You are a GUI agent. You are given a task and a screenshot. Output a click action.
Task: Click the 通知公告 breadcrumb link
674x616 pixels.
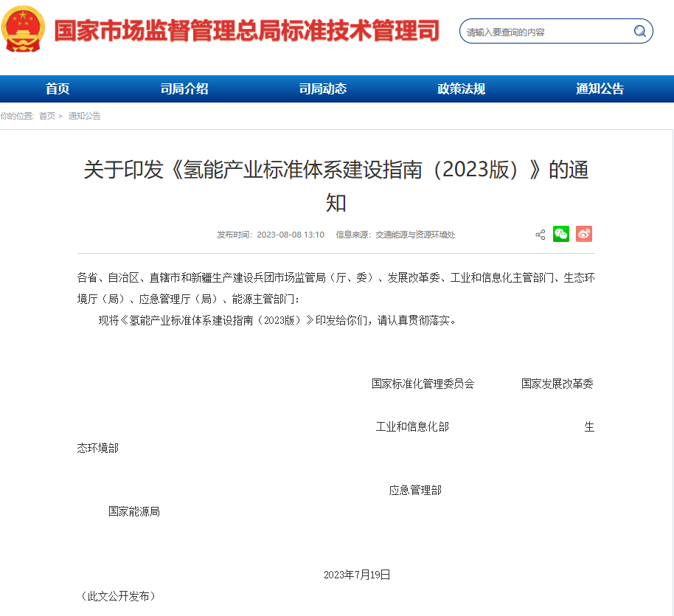click(x=85, y=116)
